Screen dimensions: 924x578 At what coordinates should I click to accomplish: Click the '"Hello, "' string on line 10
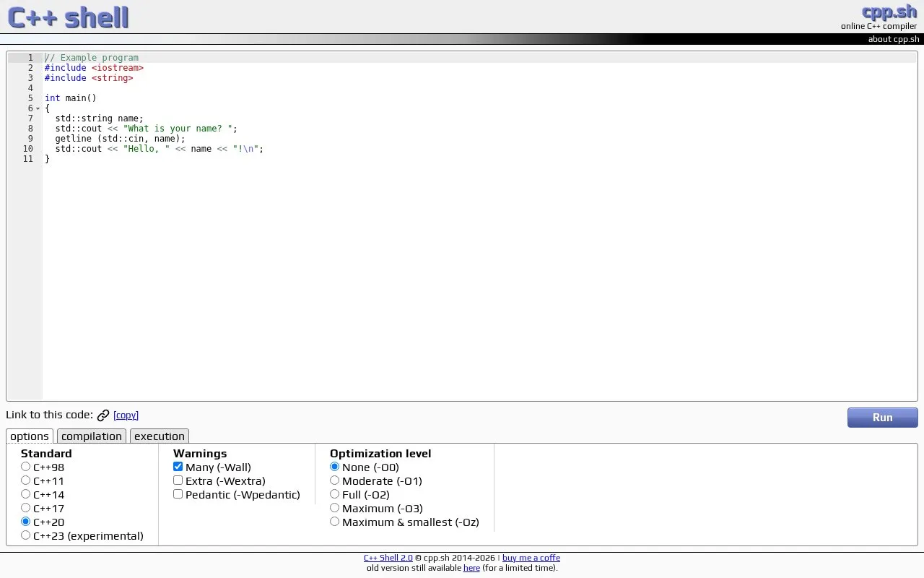point(147,149)
